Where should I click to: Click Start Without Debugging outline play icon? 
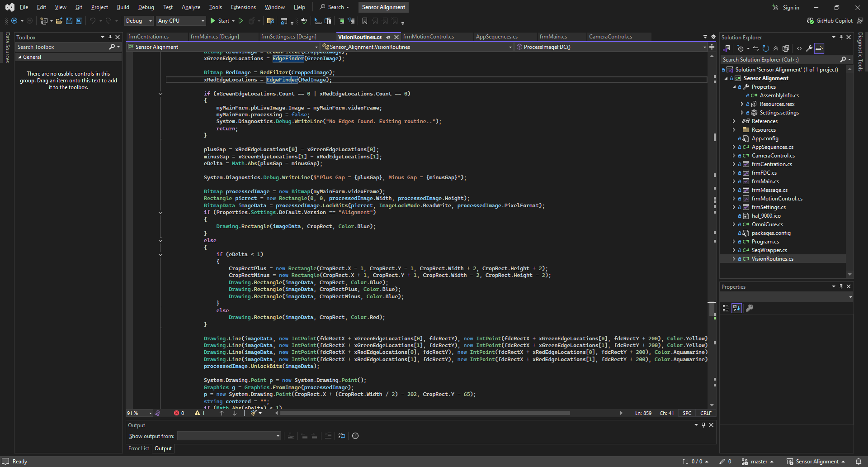(x=241, y=21)
